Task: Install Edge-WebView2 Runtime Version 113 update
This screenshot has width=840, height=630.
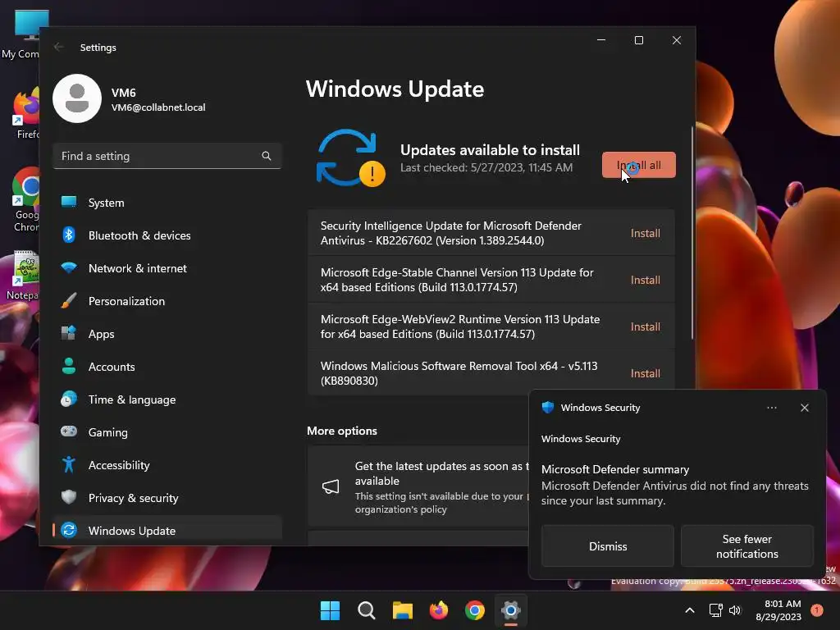Action: [x=645, y=326]
